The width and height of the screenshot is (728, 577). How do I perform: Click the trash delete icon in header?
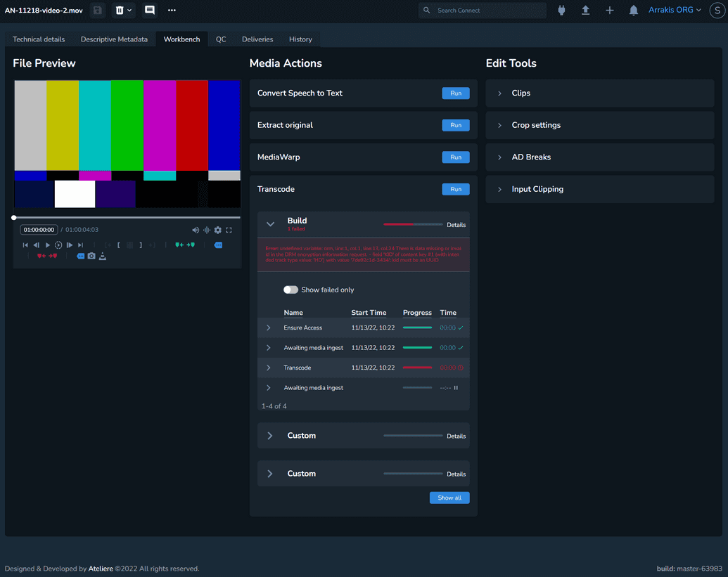tap(120, 11)
